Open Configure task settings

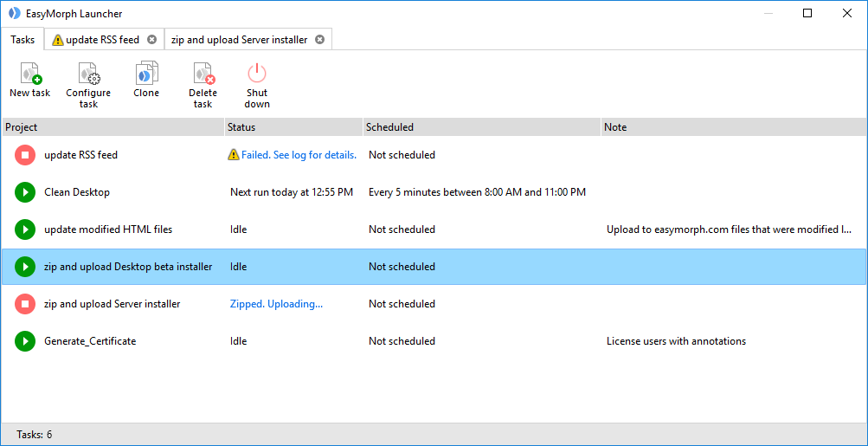tap(88, 86)
